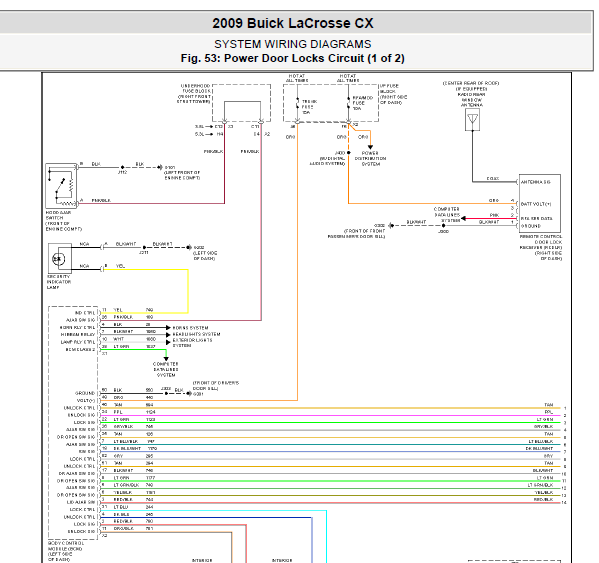This screenshot has height=563, width=599.
Task: Click the Remote Control Door Lock Receiver label
Action: point(541,248)
